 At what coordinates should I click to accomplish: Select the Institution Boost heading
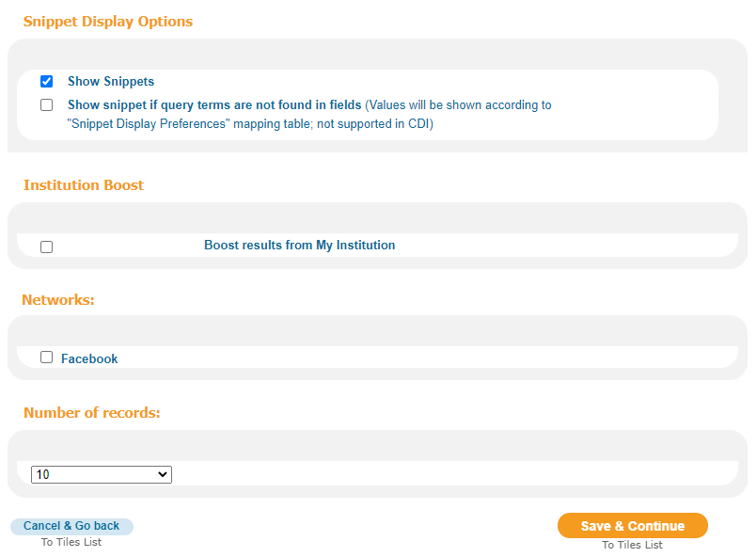point(84,185)
